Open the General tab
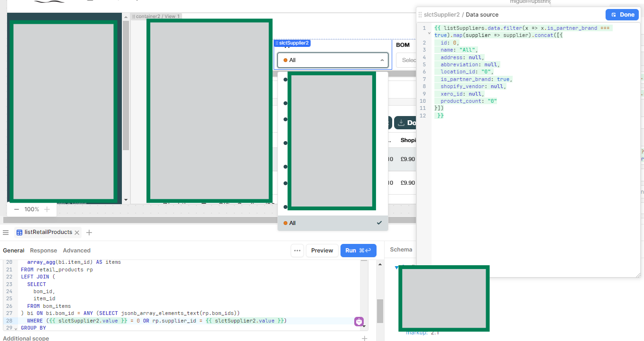Image resolution: width=644 pixels, height=341 pixels. [13, 251]
